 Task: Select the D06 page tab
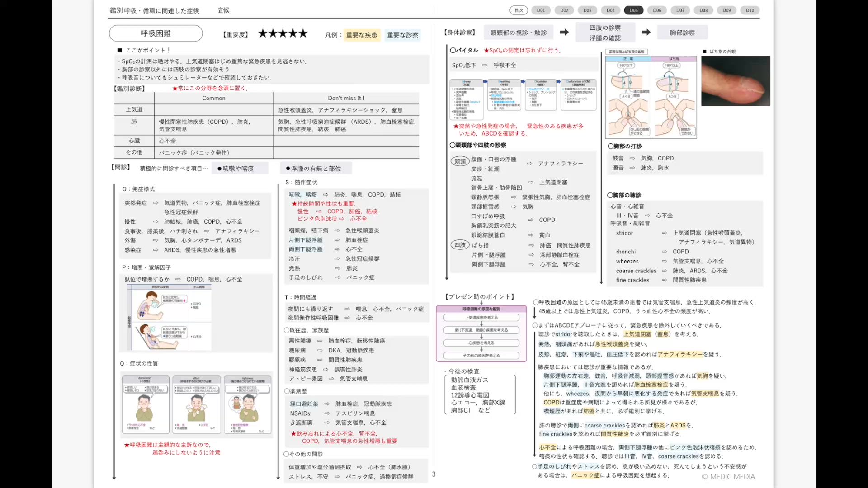pyautogui.click(x=657, y=10)
